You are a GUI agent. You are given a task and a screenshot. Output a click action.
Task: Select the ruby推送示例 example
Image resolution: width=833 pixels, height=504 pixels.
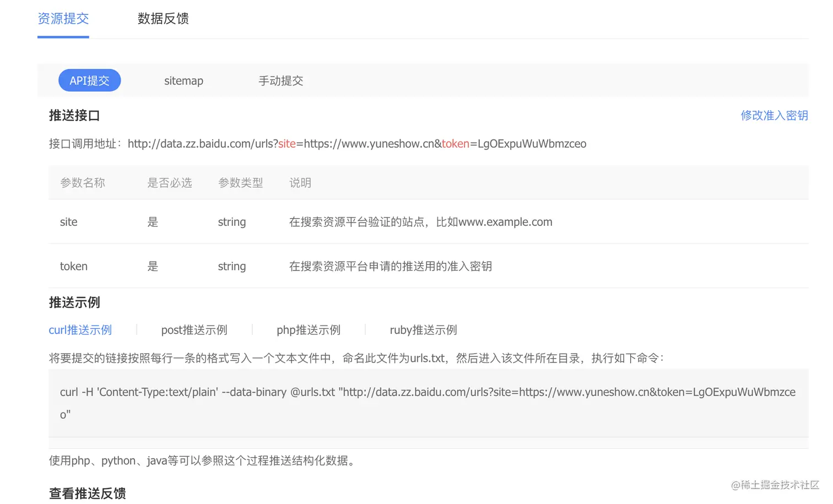(x=423, y=330)
